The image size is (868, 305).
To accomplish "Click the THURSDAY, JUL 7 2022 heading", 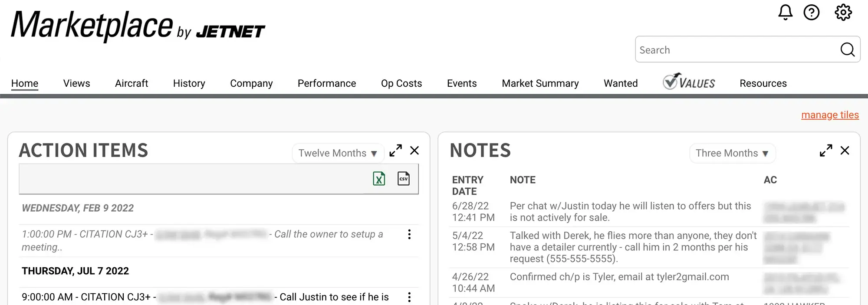I will click(75, 271).
